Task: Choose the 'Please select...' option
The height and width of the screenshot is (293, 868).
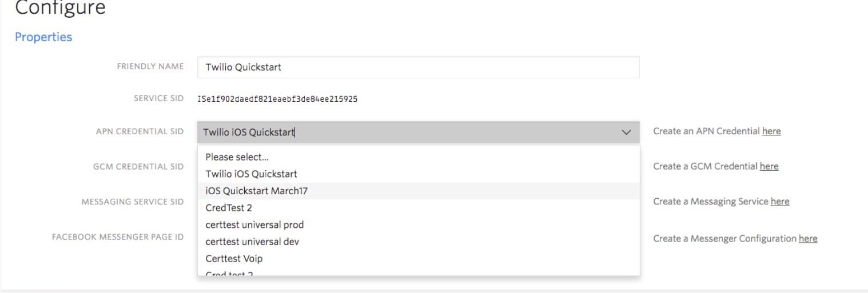Action: pos(237,157)
